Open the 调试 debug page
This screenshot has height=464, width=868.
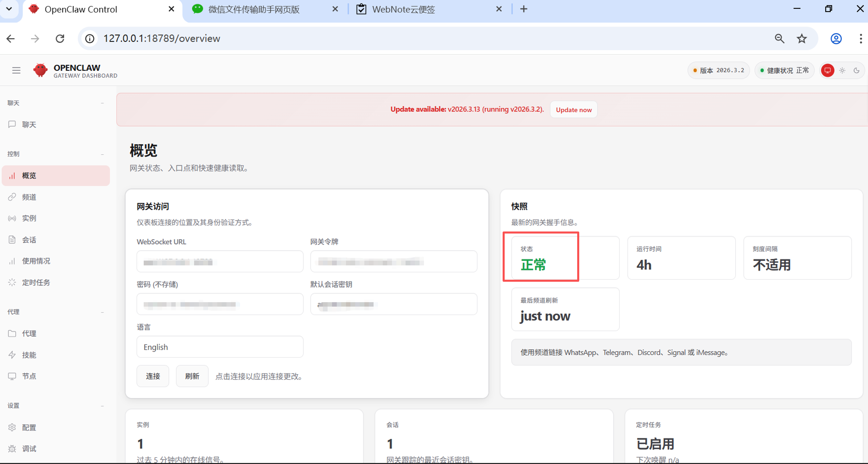29,449
